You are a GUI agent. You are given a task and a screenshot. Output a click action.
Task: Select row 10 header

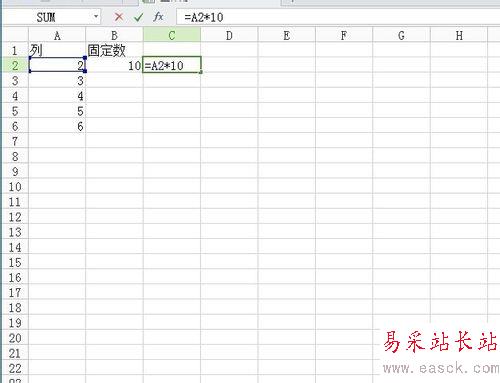15,187
